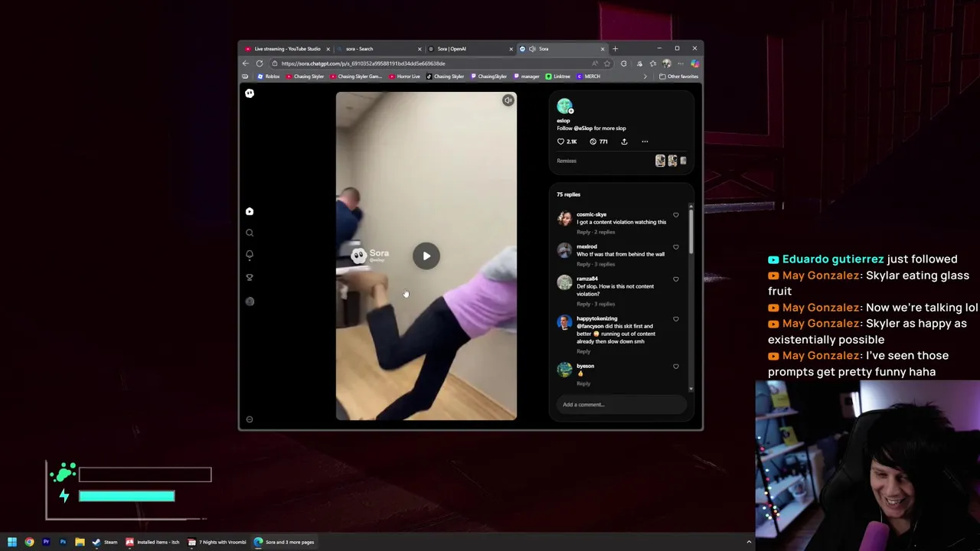Open happytokenizing's profile avatar
This screenshot has width=980, height=551.
click(564, 322)
